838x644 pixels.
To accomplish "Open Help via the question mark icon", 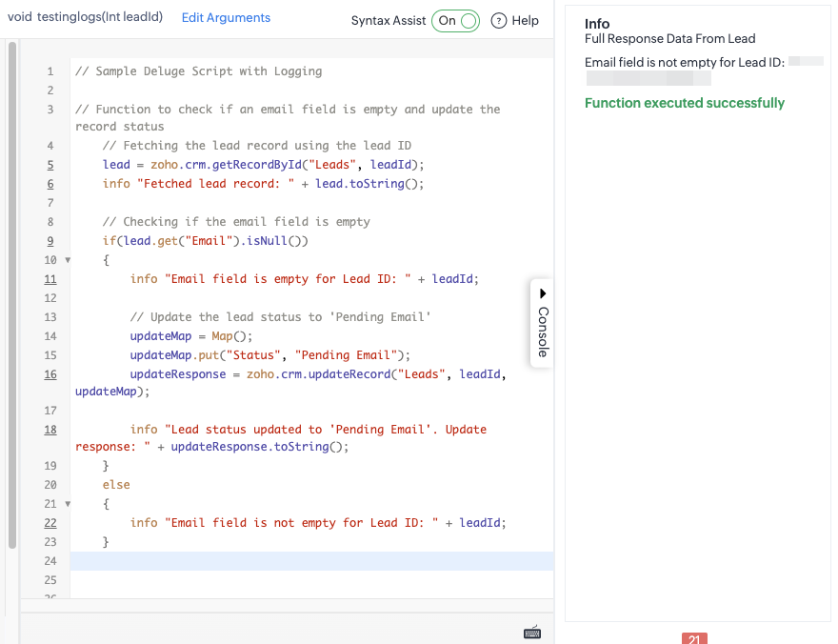I will (x=498, y=21).
